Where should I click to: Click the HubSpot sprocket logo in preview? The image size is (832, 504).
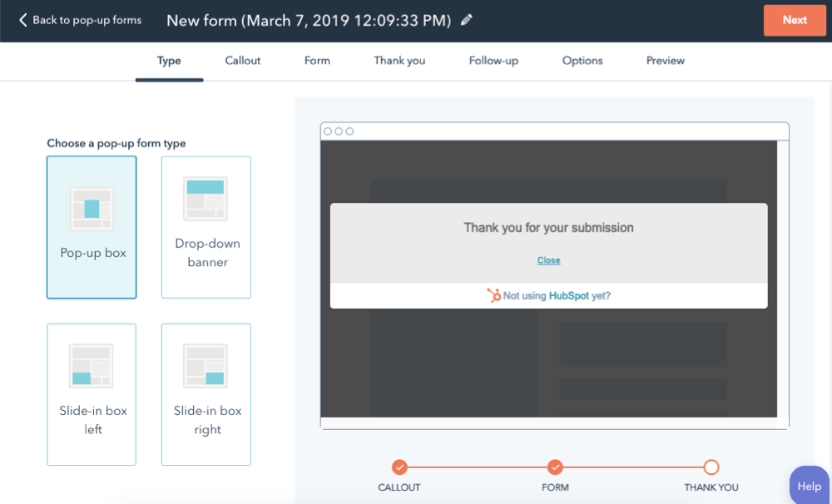[494, 295]
